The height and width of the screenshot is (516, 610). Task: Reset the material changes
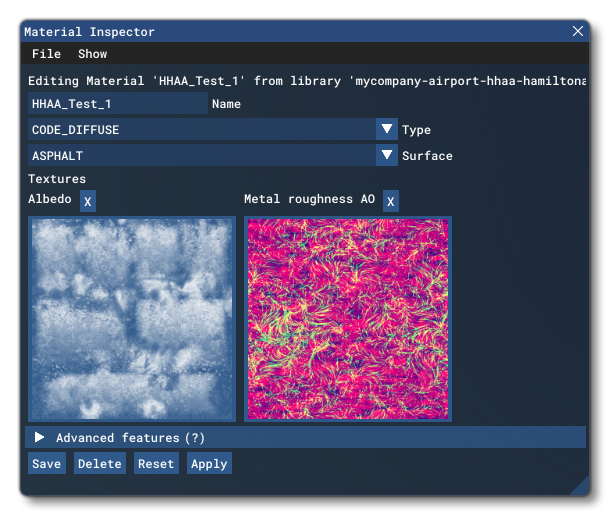(156, 463)
